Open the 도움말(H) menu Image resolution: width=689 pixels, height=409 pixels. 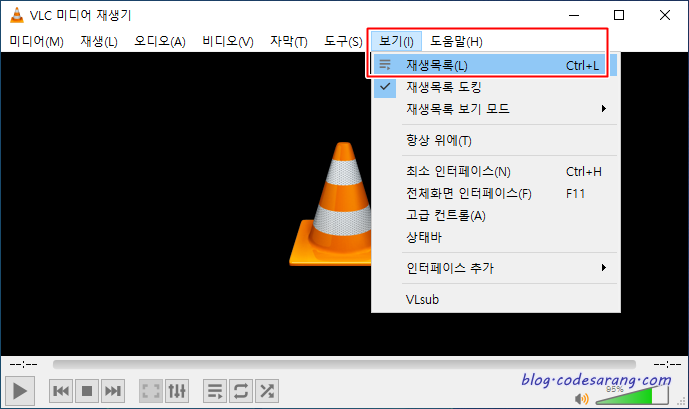pos(456,41)
